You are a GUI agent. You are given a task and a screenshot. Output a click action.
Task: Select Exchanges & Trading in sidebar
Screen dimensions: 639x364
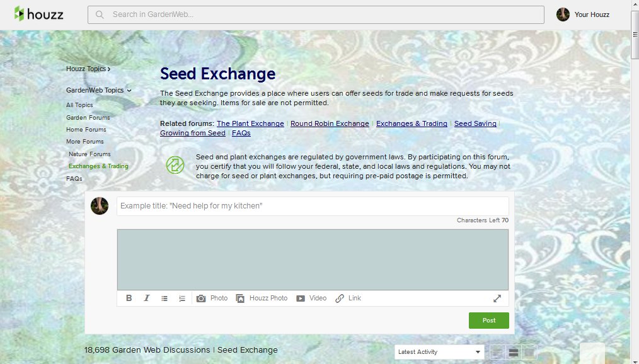(98, 166)
